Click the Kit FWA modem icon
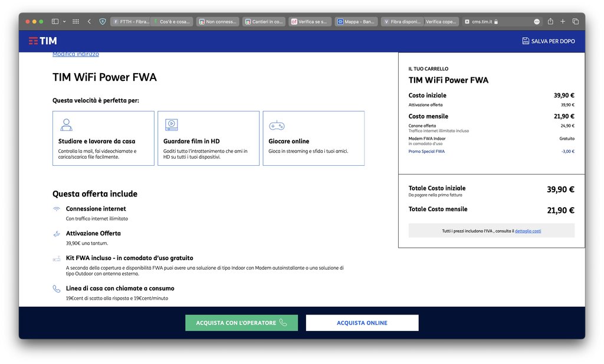Image resolution: width=604 pixels, height=364 pixels. [x=57, y=259]
